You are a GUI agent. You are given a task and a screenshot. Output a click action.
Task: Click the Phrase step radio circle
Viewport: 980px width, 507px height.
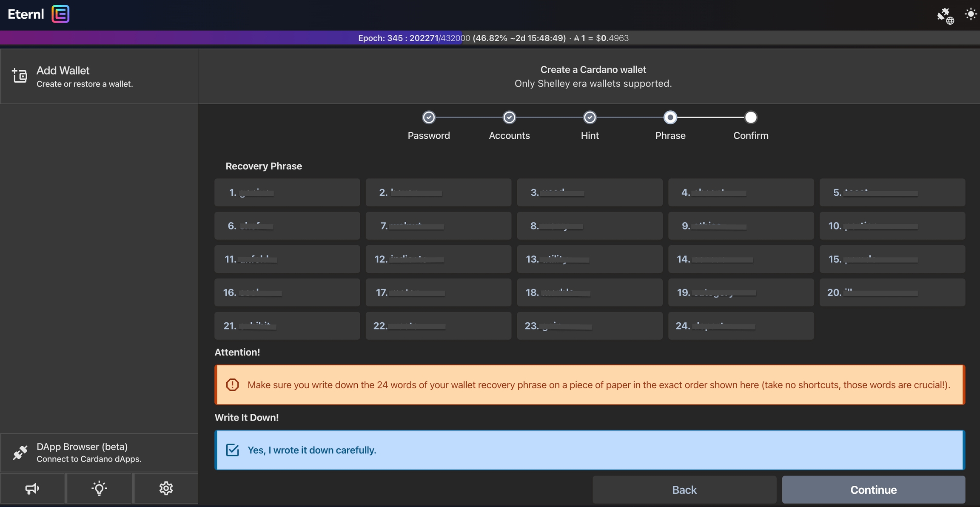point(670,117)
